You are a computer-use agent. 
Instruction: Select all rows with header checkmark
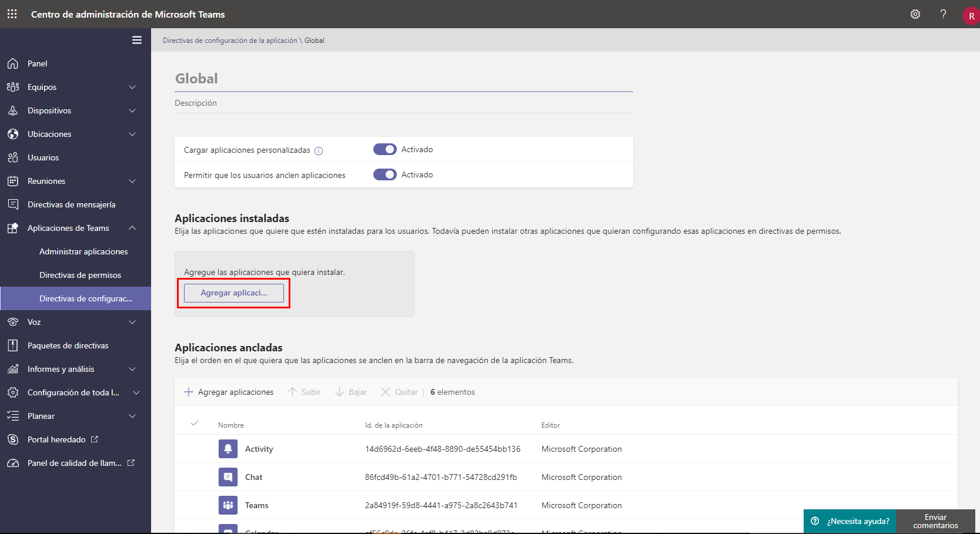(x=195, y=423)
